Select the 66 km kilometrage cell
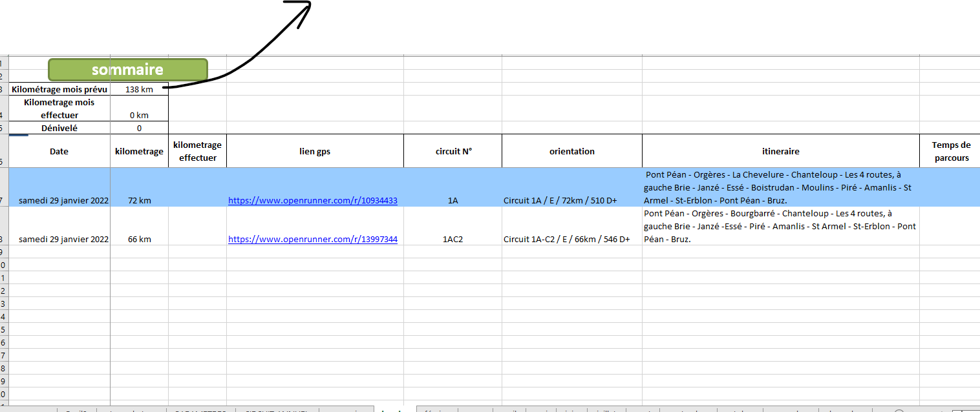This screenshot has width=980, height=412. coord(139,240)
